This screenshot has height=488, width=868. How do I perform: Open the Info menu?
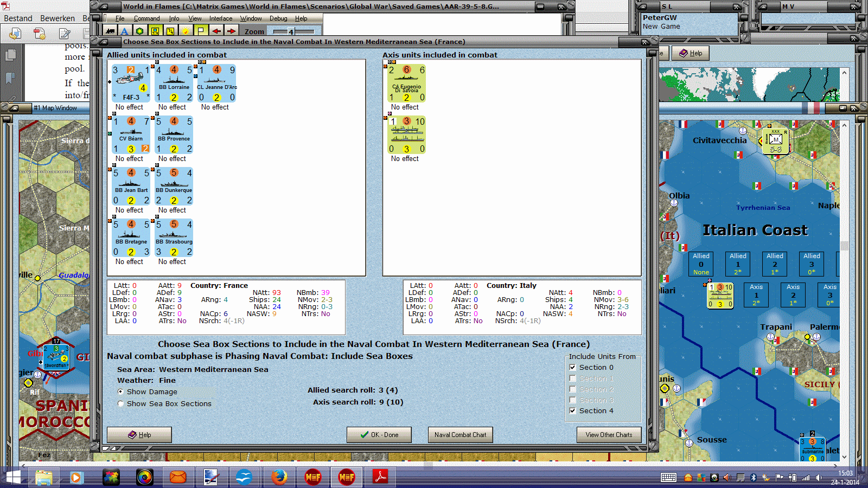[174, 18]
